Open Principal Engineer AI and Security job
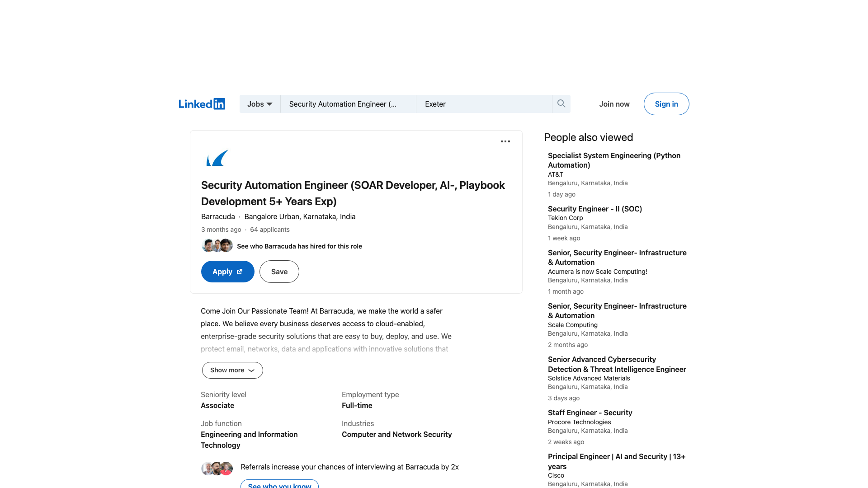The image size is (868, 488). 617,461
